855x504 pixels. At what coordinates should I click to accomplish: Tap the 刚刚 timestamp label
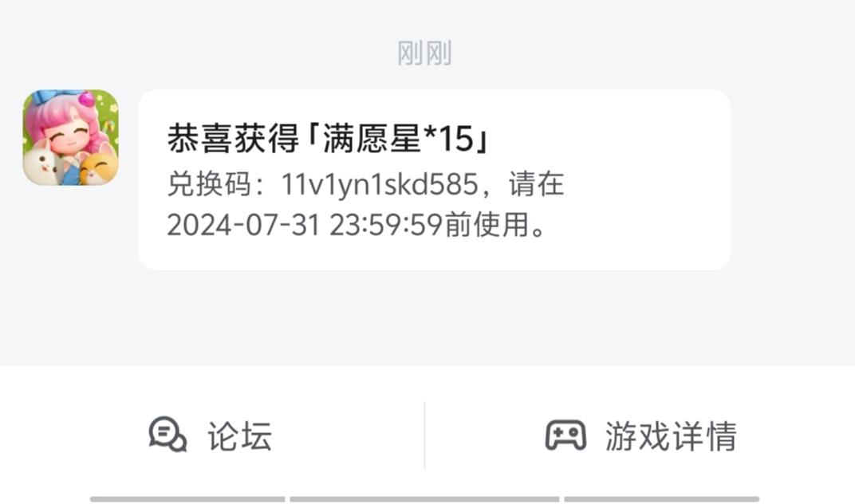coord(424,53)
